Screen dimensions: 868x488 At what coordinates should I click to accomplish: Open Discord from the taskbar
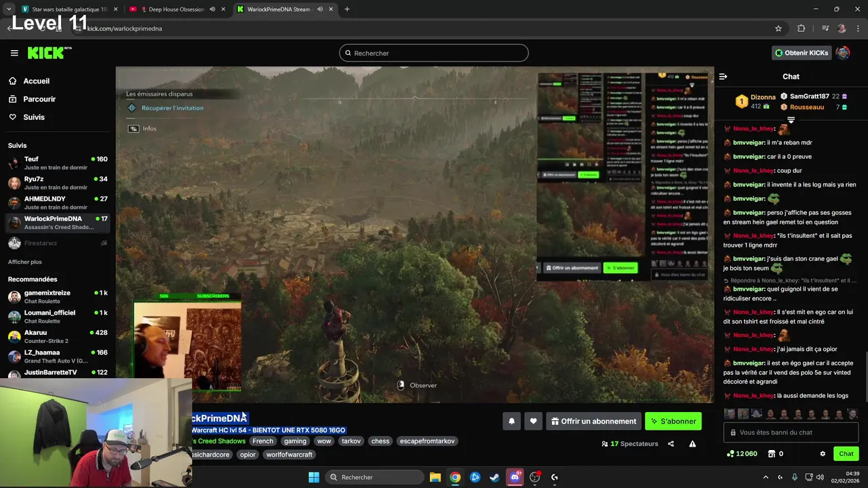[x=515, y=477]
